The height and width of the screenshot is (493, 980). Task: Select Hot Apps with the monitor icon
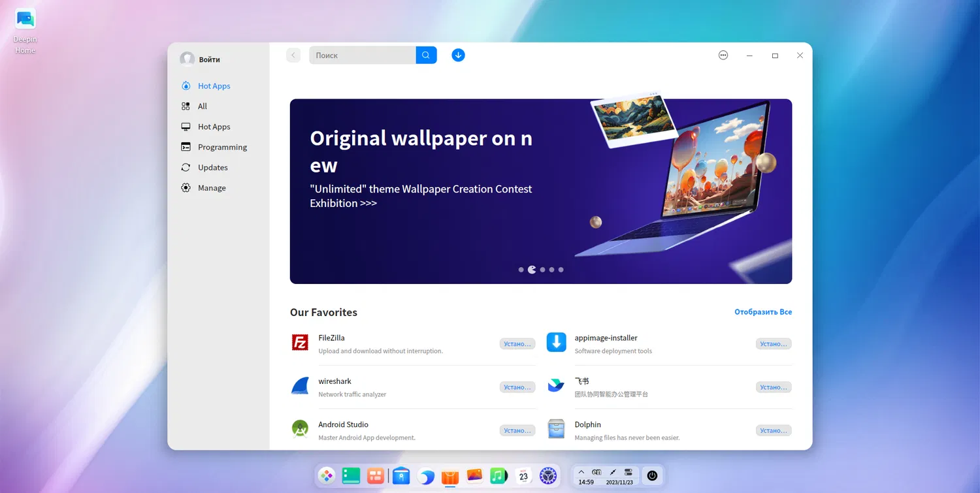(x=214, y=127)
